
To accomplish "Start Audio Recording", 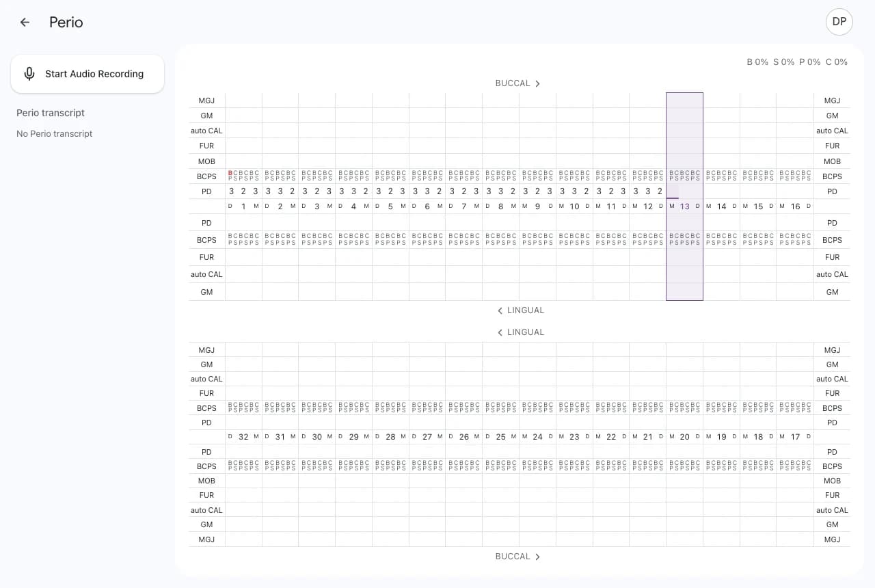I will coord(87,74).
